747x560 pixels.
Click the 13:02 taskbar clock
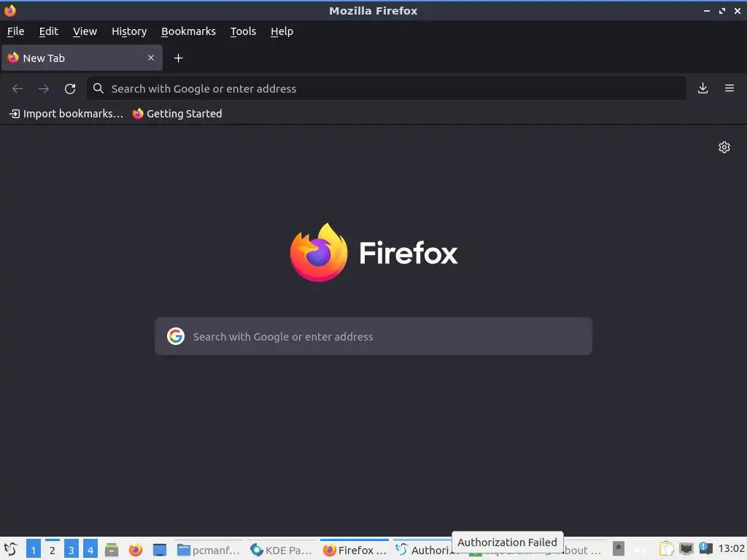(731, 548)
